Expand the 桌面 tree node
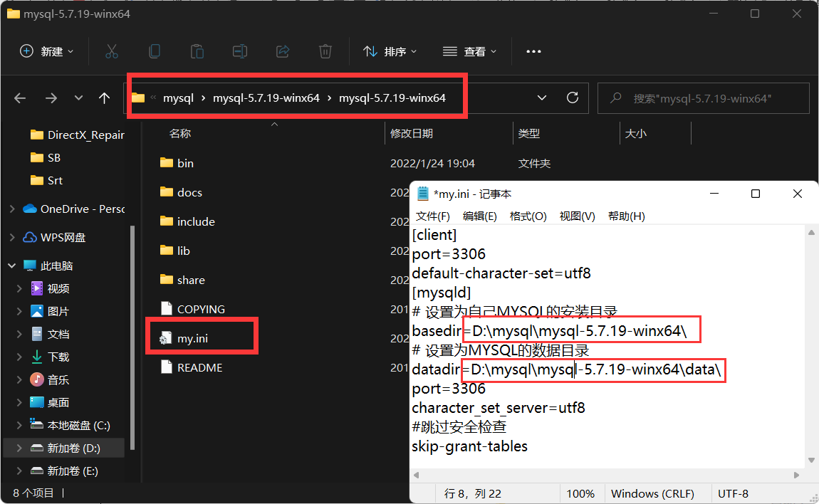Image resolution: width=819 pixels, height=504 pixels. (19, 403)
